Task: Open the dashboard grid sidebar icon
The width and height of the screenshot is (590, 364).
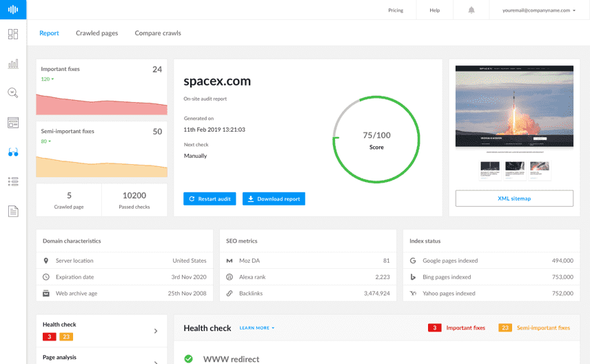Action: 13,34
